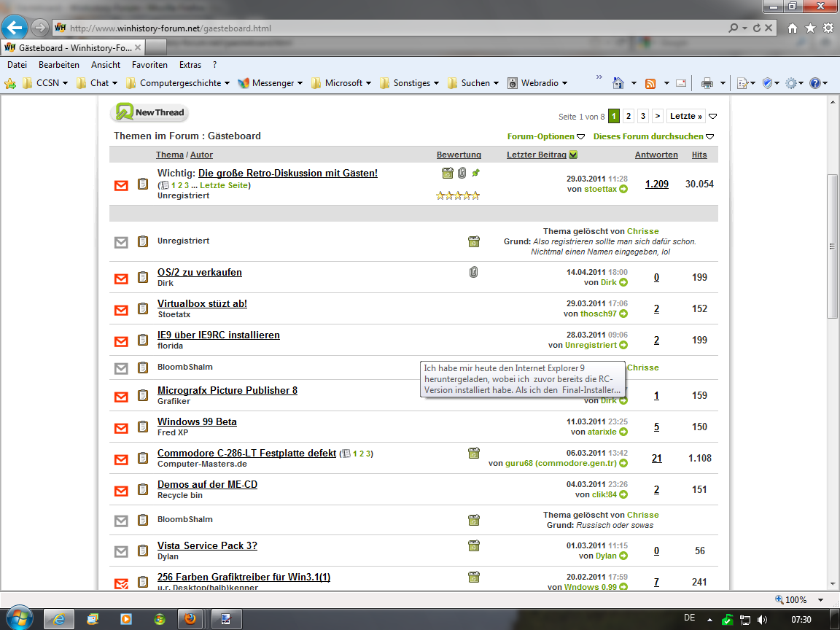Screen dimensions: 840x630
Task: Click the address bar URL field
Action: click(394, 28)
